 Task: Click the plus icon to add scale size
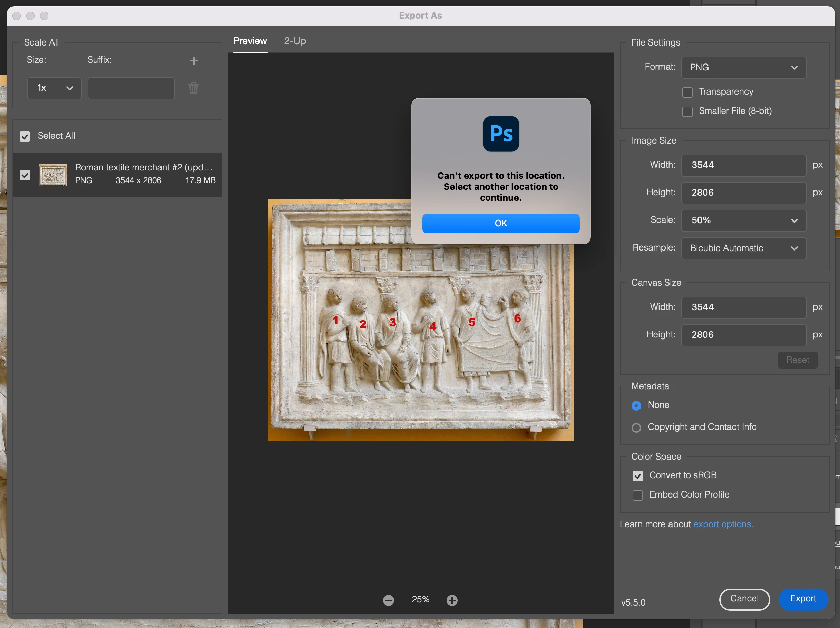coord(194,61)
